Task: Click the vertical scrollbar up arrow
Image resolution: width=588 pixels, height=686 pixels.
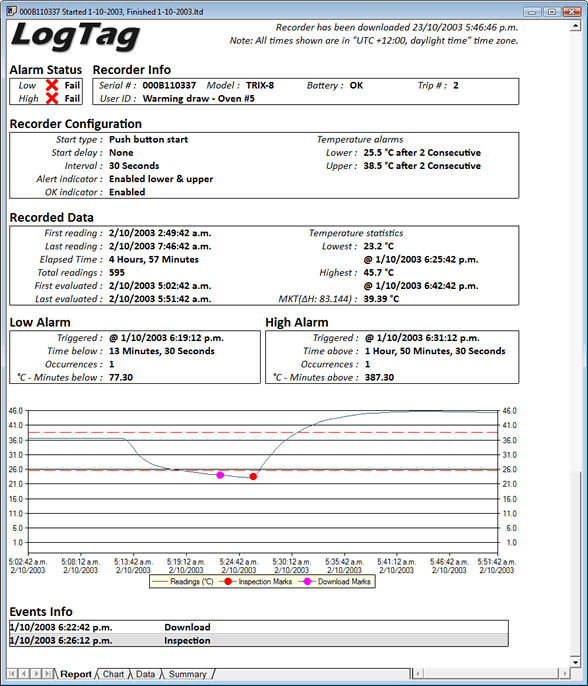Action: (x=575, y=26)
